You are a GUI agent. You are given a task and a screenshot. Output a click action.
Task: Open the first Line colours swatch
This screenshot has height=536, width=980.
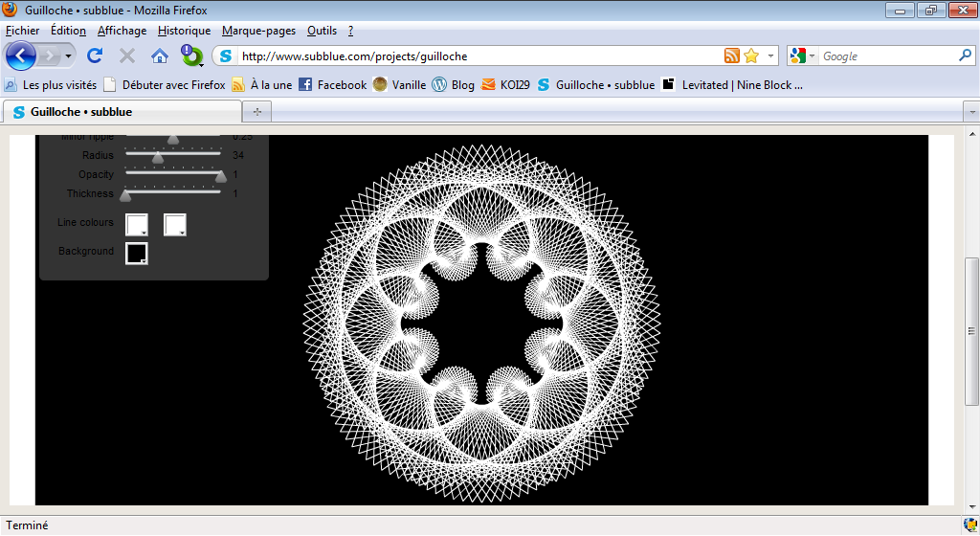pyautogui.click(x=137, y=224)
